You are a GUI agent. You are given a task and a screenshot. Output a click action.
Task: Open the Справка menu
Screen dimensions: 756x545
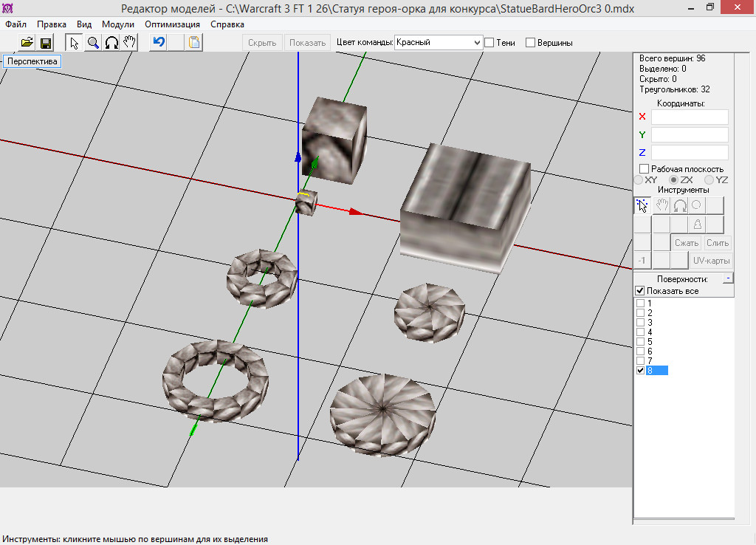point(227,24)
